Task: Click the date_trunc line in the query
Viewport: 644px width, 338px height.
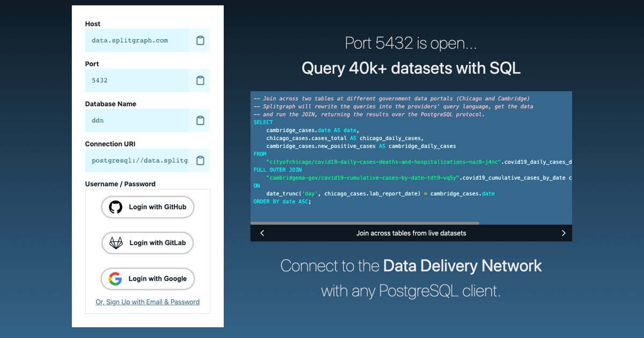Action: click(x=380, y=193)
